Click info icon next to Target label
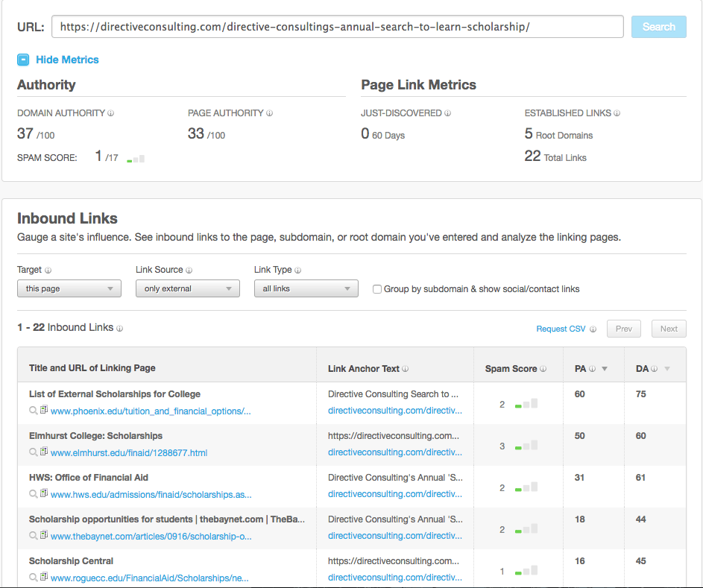Screen dimensions: 703x588 (x=48, y=271)
